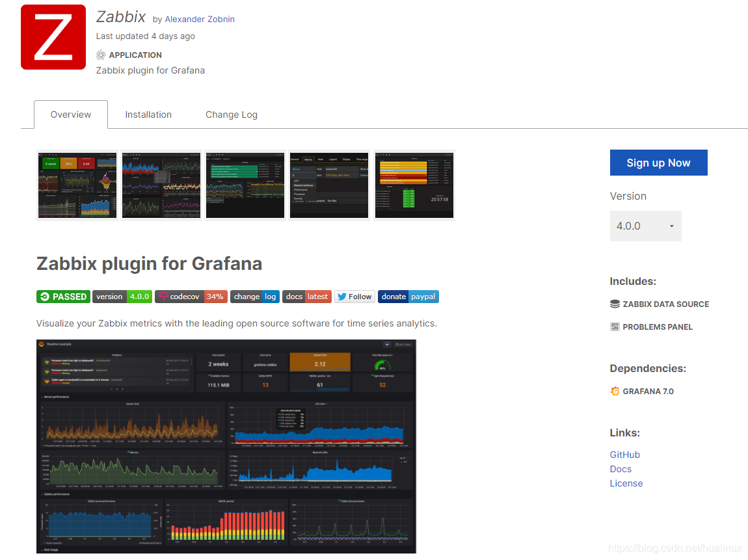Open the docs latest badge
The width and height of the screenshot is (748, 560).
click(307, 297)
